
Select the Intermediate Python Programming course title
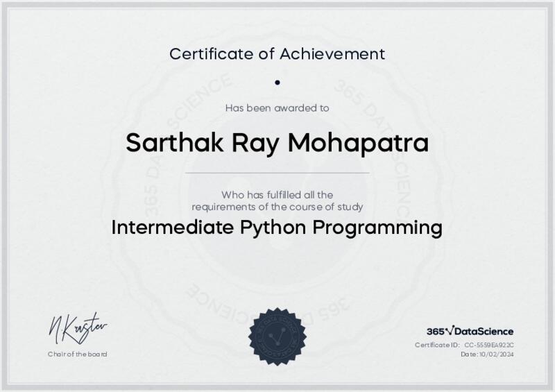tap(277, 228)
